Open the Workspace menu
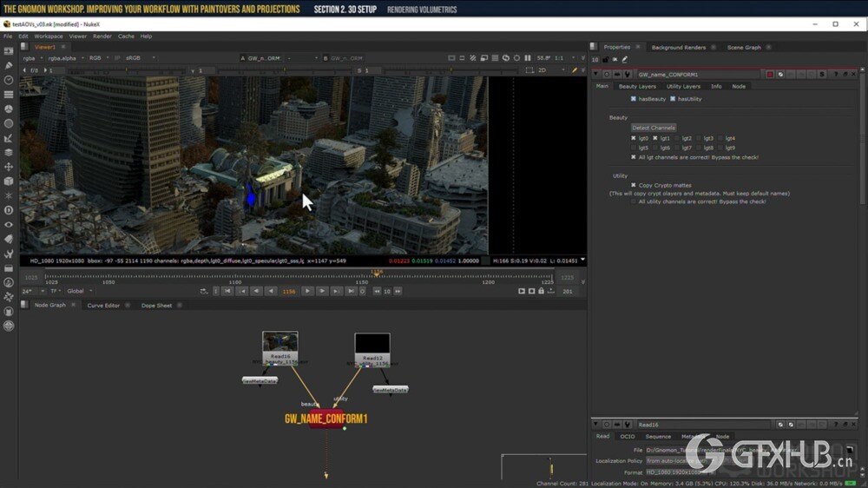This screenshot has width=868, height=488. click(48, 36)
